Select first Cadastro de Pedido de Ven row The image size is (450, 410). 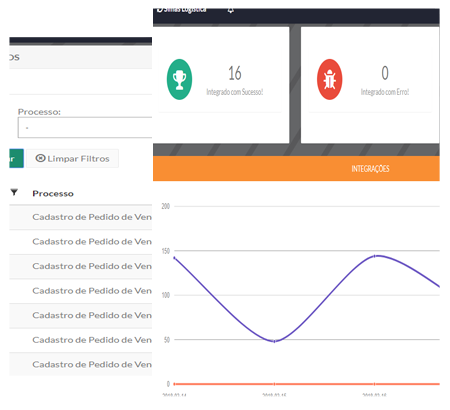click(81, 217)
